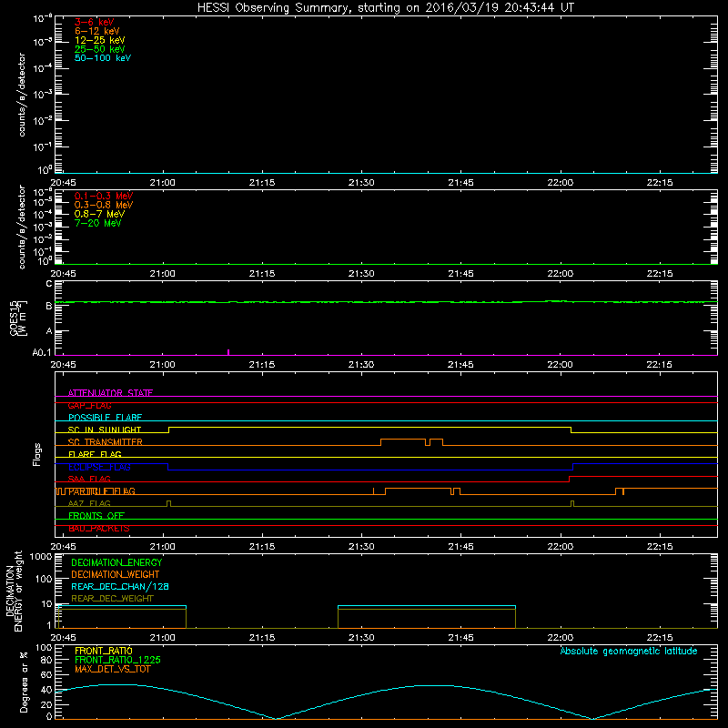Select the PARTICLE_FLAG label
Image resolution: width=728 pixels, height=728 pixels.
pyautogui.click(x=102, y=491)
